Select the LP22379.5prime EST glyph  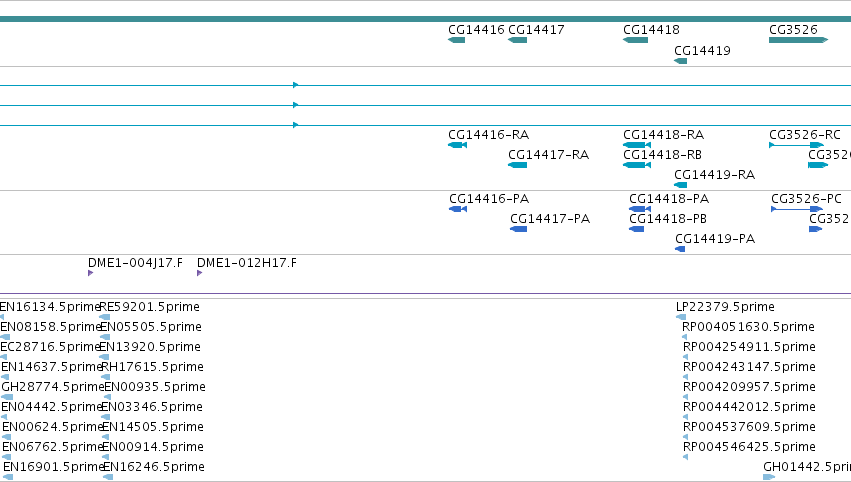point(681,317)
